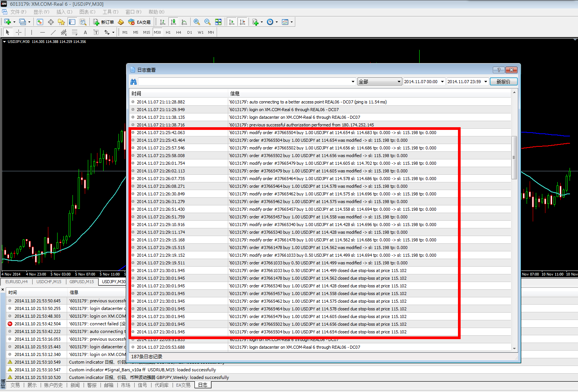Open the 账户历史 terminal tab
Image resolution: width=578 pixels, height=392 pixels.
pos(53,385)
